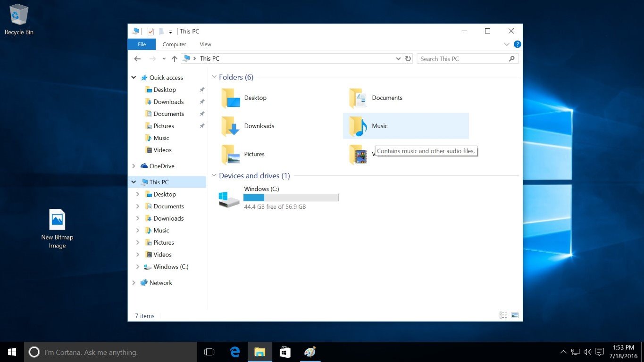This screenshot has width=644, height=362.
Task: Open the volume control in system tray
Action: [587, 352]
